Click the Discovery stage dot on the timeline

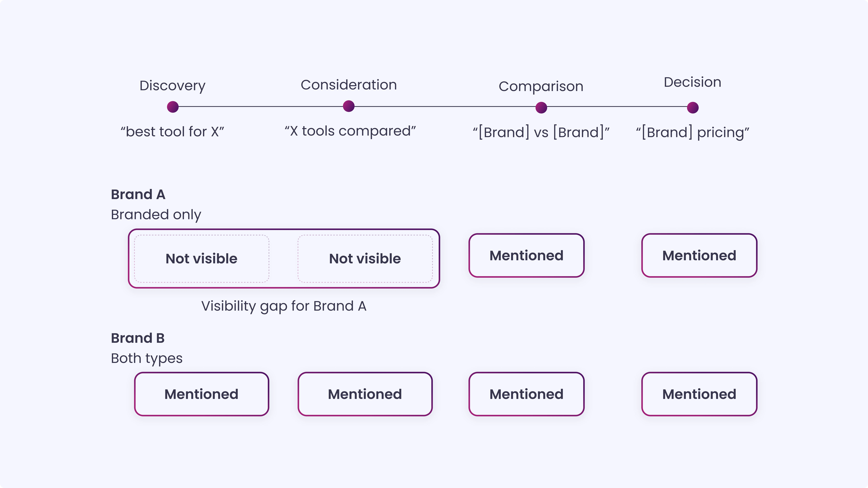[x=173, y=107]
